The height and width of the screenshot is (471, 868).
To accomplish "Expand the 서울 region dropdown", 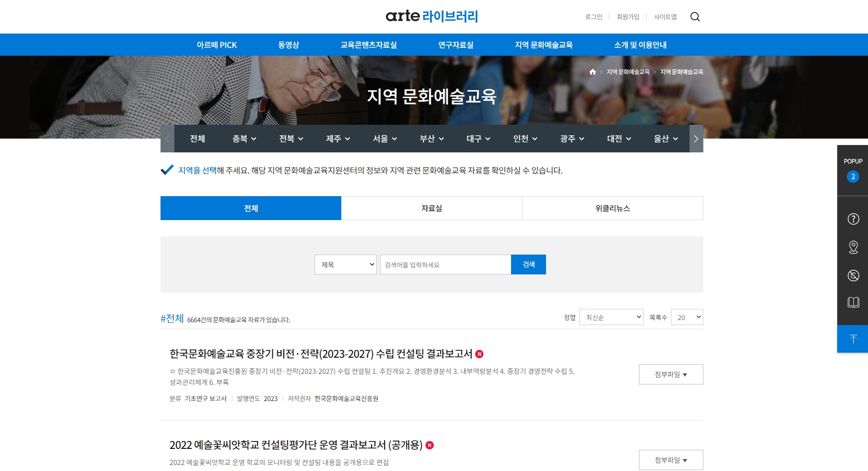I will 385,139.
